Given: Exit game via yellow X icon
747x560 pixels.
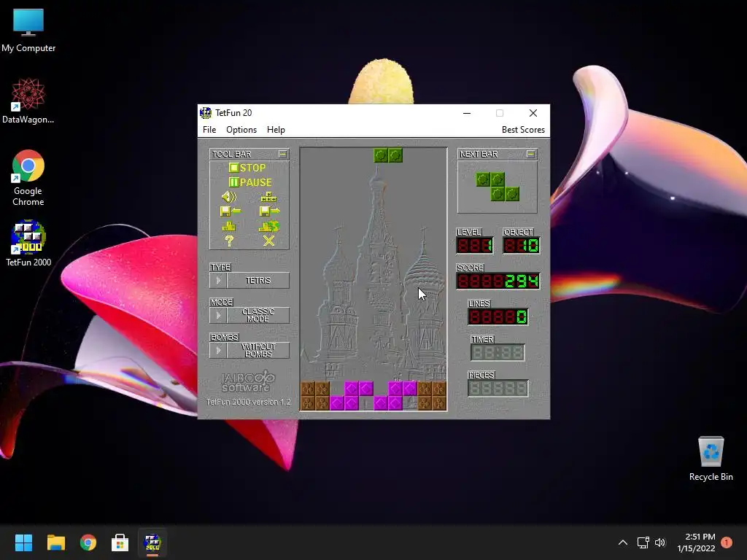Looking at the screenshot, I should tap(268, 241).
